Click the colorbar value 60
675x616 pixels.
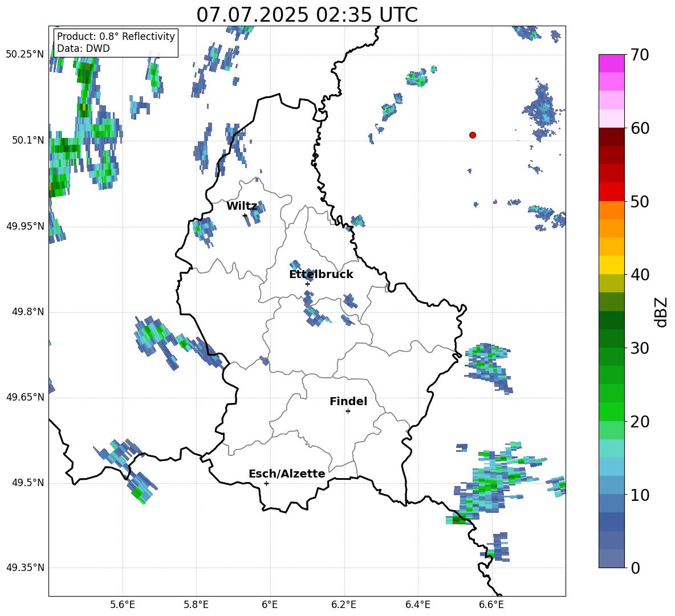point(640,128)
